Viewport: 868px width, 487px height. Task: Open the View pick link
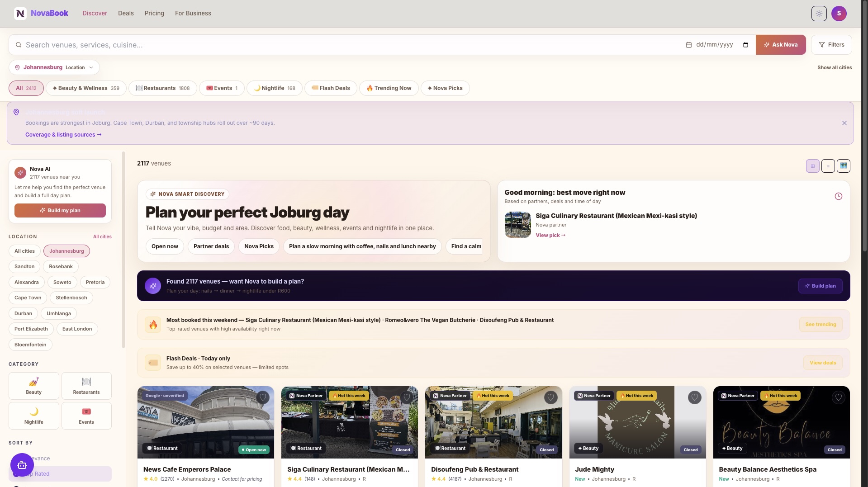pyautogui.click(x=550, y=235)
